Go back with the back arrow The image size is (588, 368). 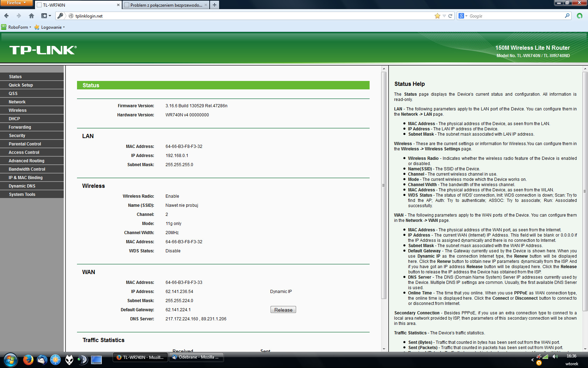[x=7, y=16]
